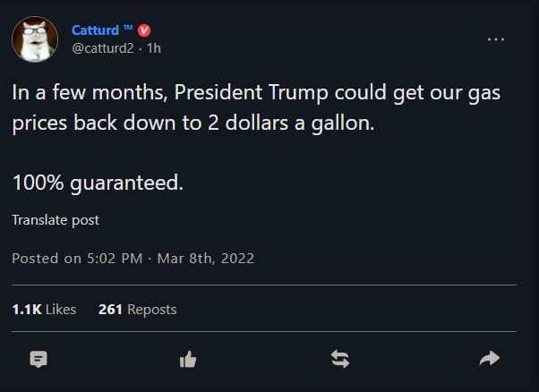This screenshot has width=539, height=392.
Task: Open the three-dot more options menu
Action: click(496, 39)
